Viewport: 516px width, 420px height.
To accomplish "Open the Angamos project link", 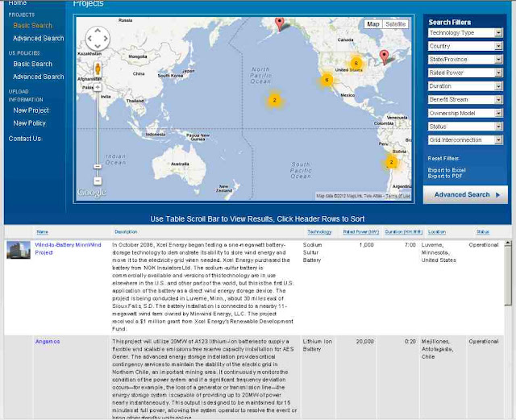I will (x=48, y=342).
